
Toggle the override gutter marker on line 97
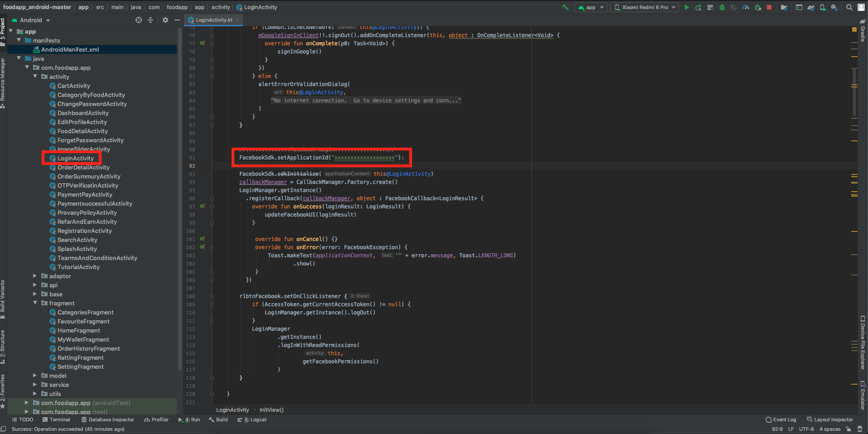tap(202, 207)
